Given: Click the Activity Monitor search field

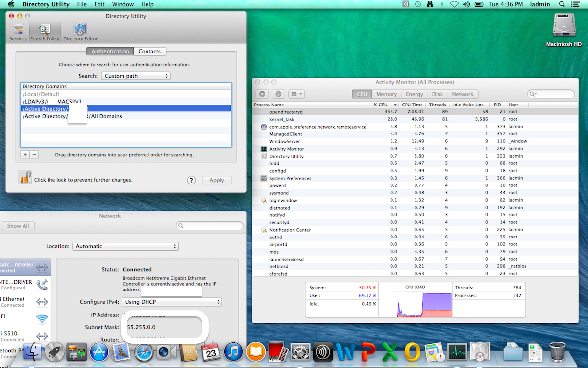Looking at the screenshot, I should [x=551, y=94].
